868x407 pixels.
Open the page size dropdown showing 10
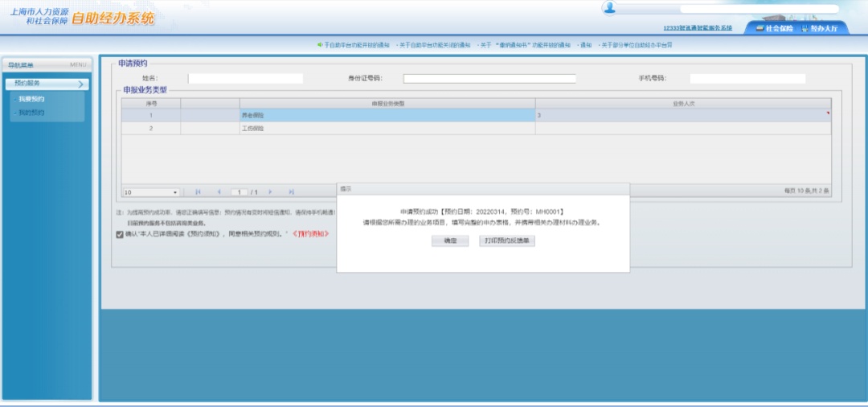tap(152, 192)
